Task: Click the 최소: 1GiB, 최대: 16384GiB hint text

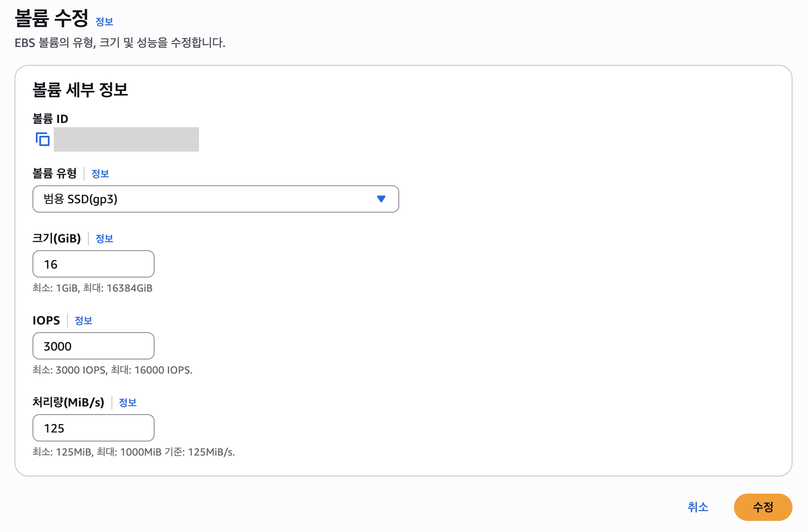Action: [x=93, y=288]
